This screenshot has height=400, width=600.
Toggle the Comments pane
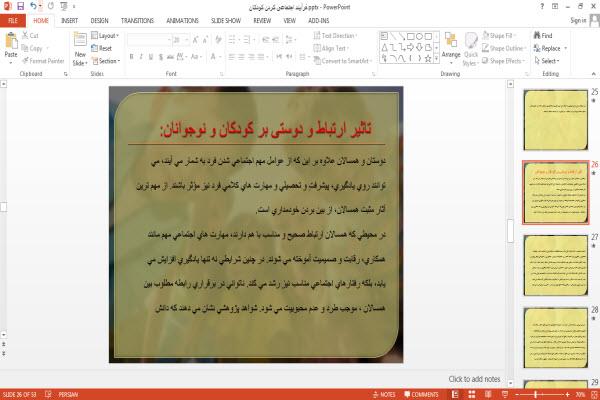tap(421, 394)
